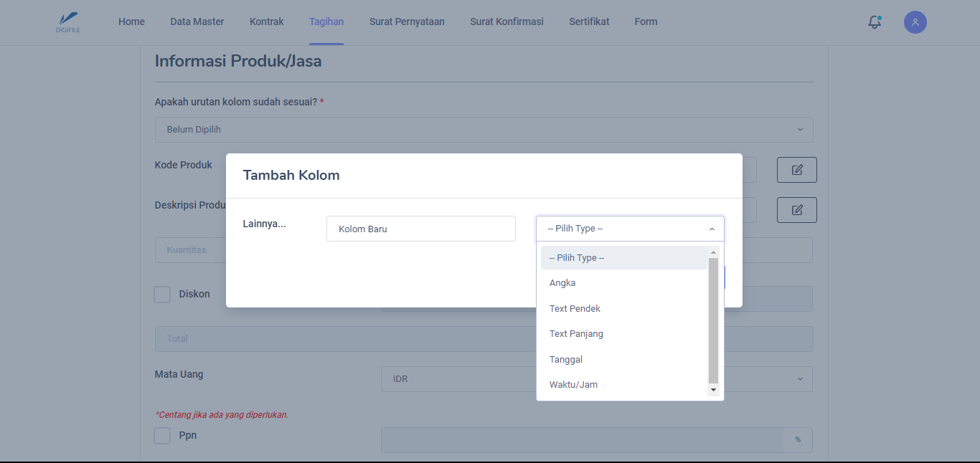Click the dropdown list scroll-up arrow
Screen dimensions: 980x463
click(x=713, y=252)
